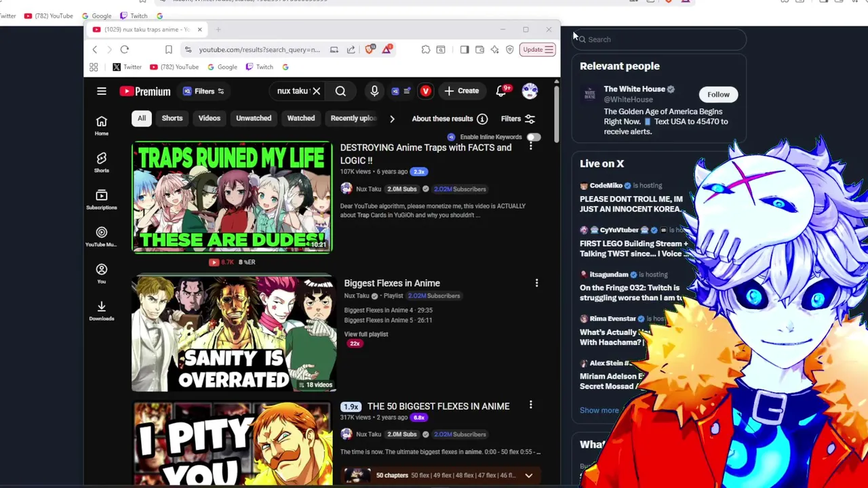
Task: Open vidIQ list icon beside microphone
Action: tap(401, 91)
